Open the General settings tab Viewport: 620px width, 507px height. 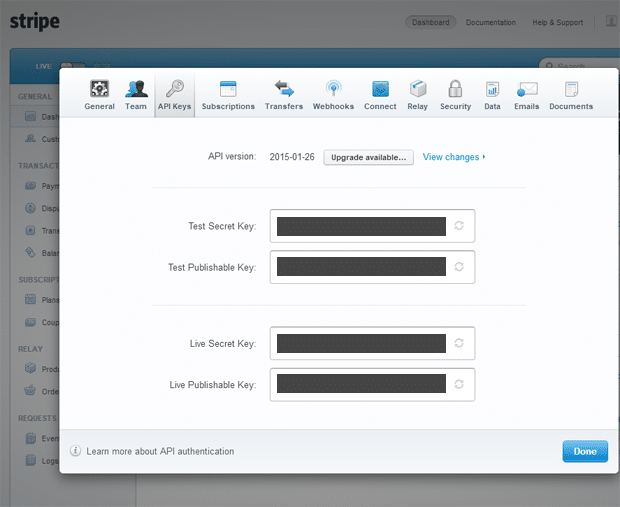click(99, 95)
